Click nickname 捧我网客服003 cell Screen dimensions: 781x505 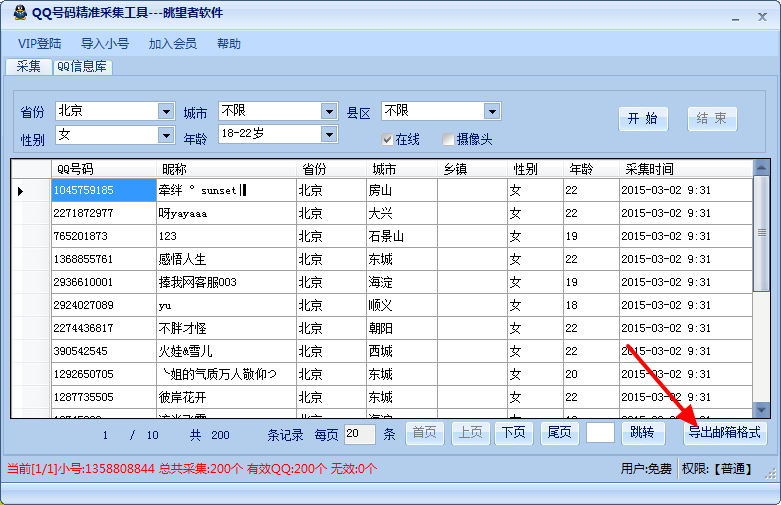(x=227, y=282)
